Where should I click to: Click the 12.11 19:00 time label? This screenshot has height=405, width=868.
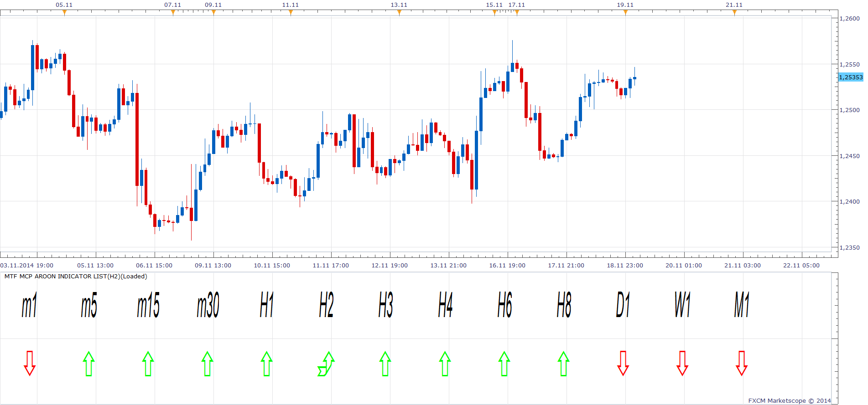coord(390,266)
